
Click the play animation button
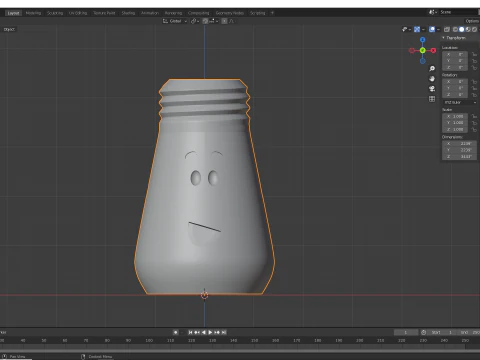(210, 332)
